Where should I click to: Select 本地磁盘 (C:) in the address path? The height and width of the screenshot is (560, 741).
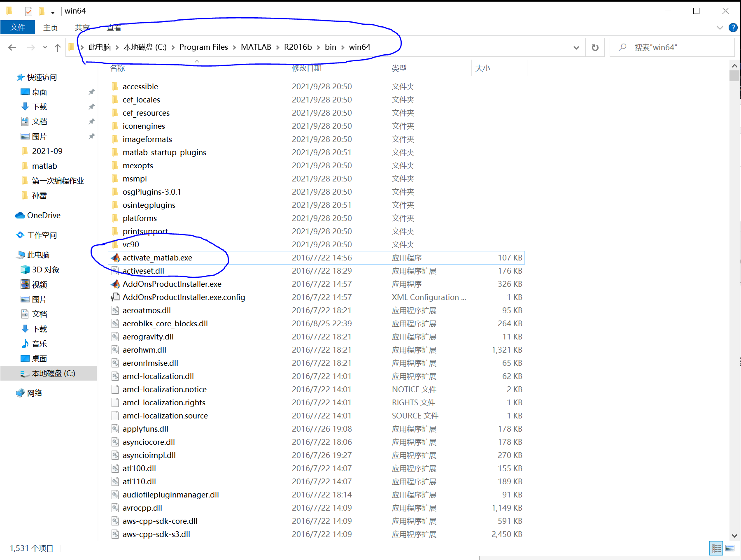[145, 47]
